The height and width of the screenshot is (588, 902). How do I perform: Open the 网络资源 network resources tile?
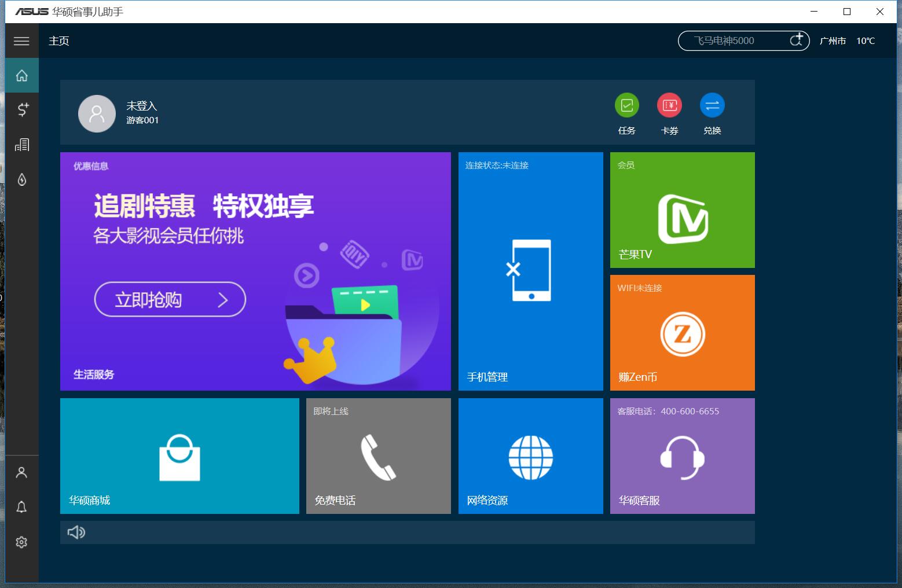click(x=531, y=456)
